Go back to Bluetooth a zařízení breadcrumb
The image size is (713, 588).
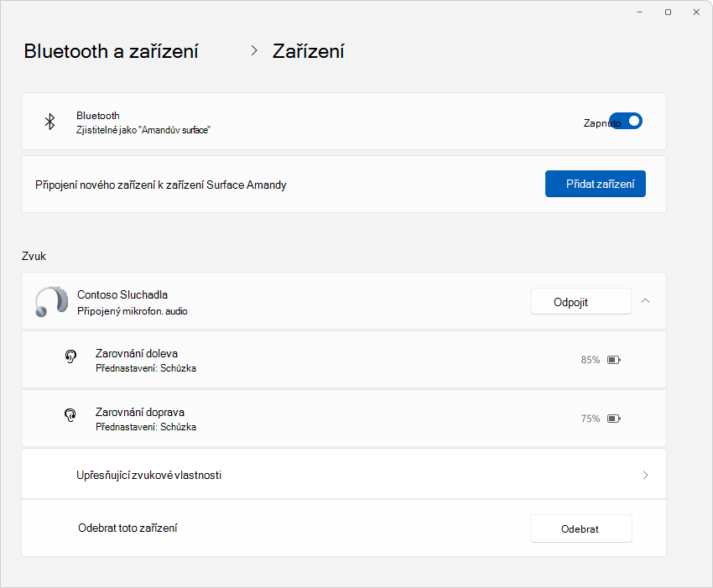pyautogui.click(x=111, y=51)
